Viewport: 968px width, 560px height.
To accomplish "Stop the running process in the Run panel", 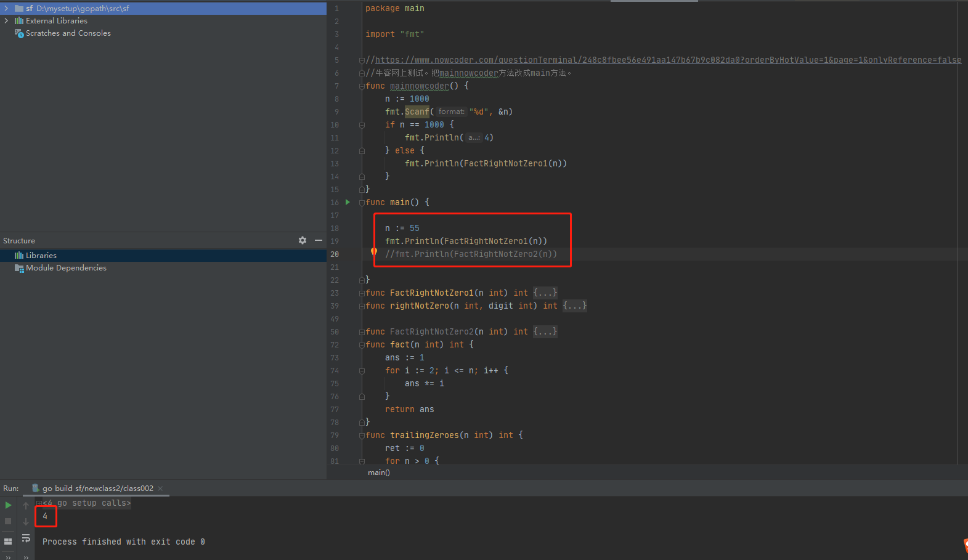I will click(x=8, y=521).
